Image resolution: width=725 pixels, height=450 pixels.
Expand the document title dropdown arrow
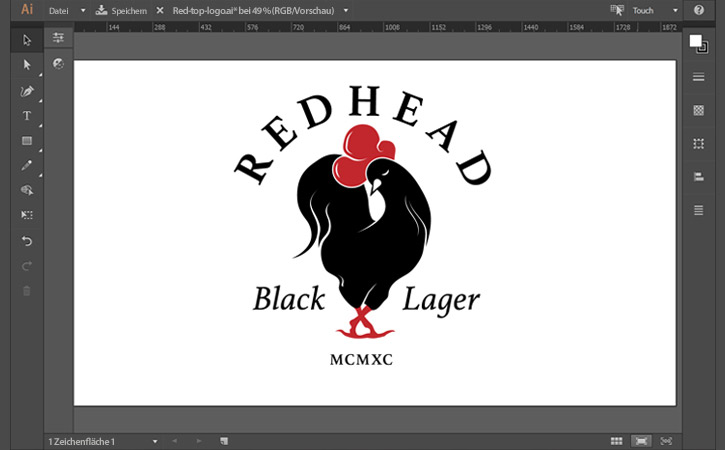point(345,10)
